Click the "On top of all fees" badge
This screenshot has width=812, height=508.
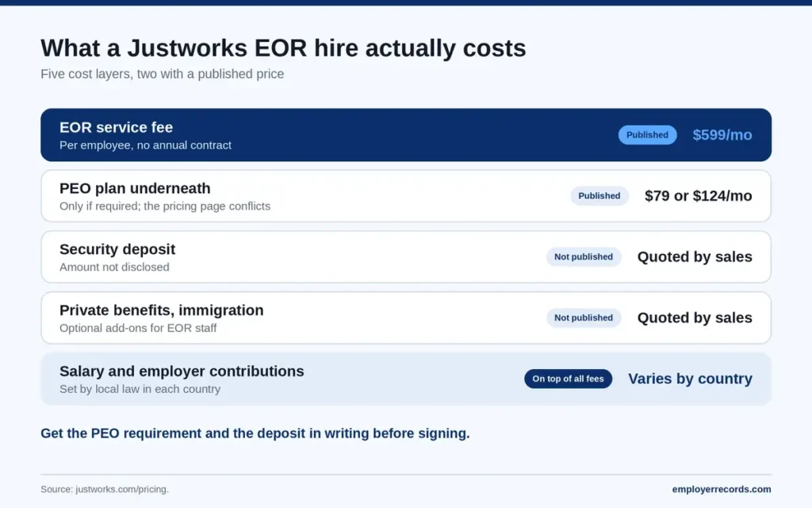(568, 379)
